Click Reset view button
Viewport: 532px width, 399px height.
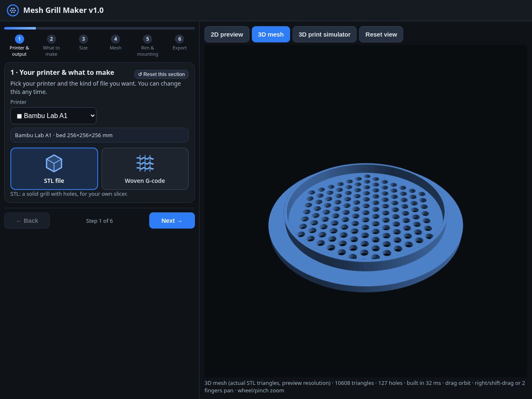pyautogui.click(x=381, y=34)
